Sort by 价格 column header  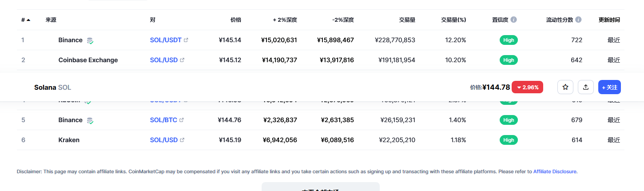click(236, 20)
